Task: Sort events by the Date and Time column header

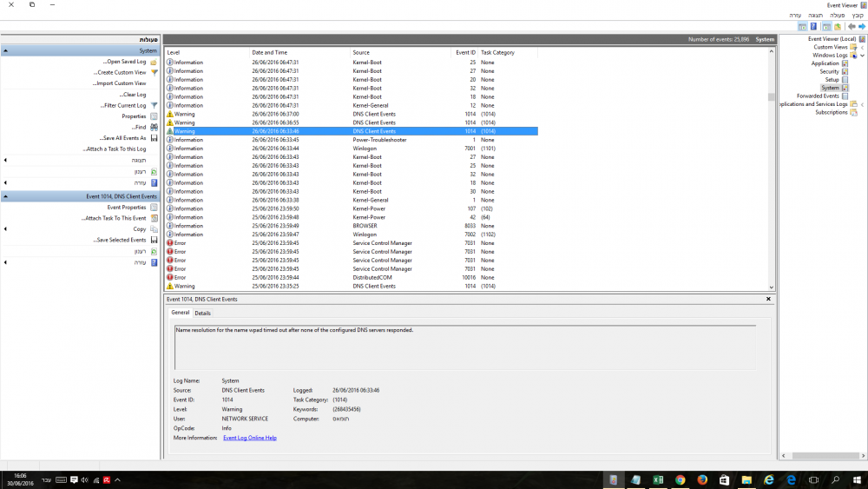Action: 299,53
